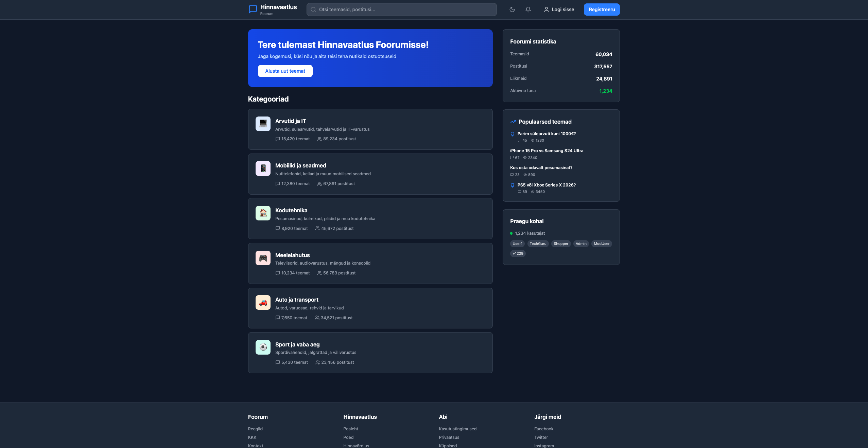Select the laptop icon for Arvutid ja IT
Screen dimensions: 868x448
(263, 124)
